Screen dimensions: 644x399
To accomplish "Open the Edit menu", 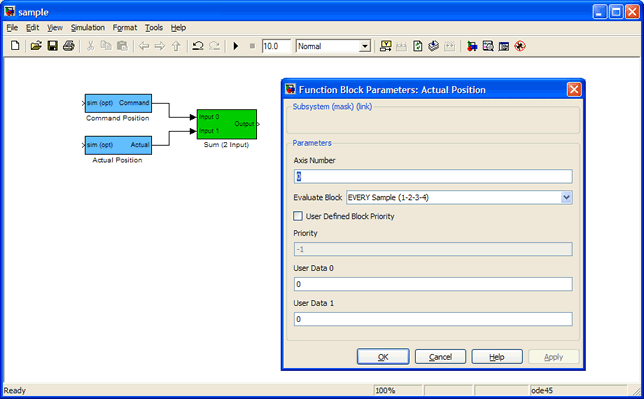I will pyautogui.click(x=32, y=28).
